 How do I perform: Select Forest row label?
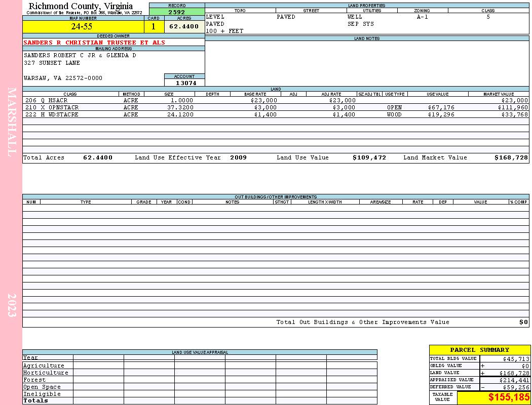tap(34, 380)
